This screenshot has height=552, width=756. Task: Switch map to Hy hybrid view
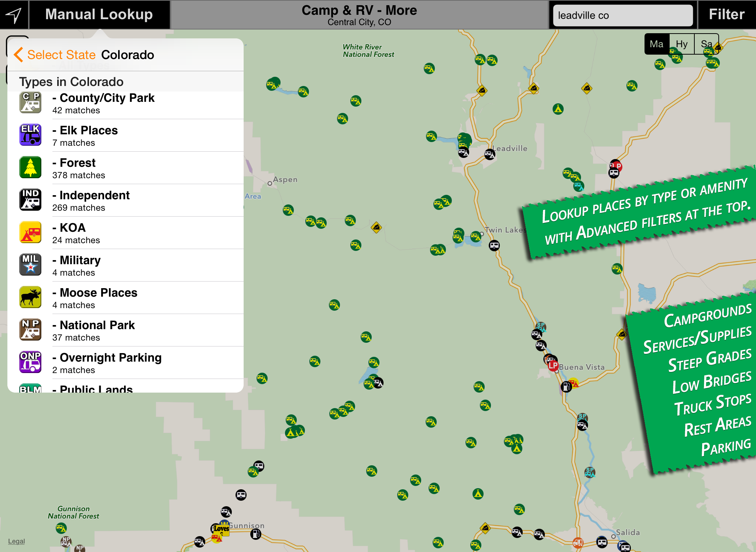pyautogui.click(x=681, y=44)
